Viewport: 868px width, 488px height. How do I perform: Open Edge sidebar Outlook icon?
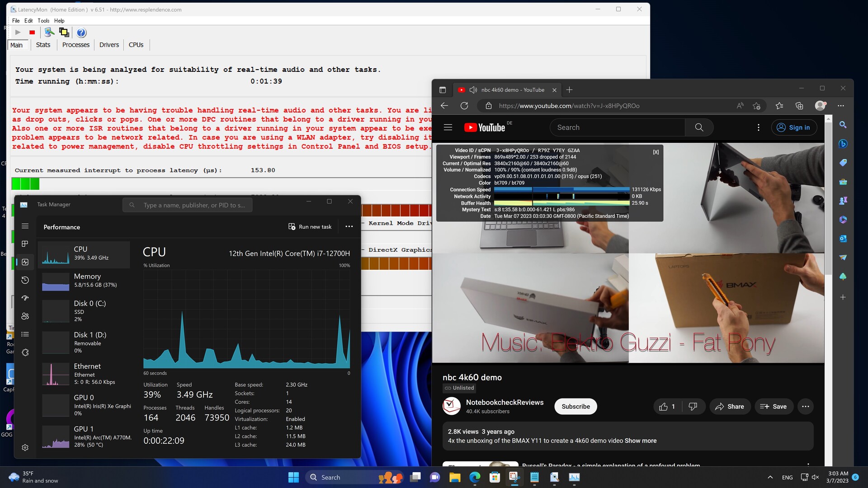843,239
